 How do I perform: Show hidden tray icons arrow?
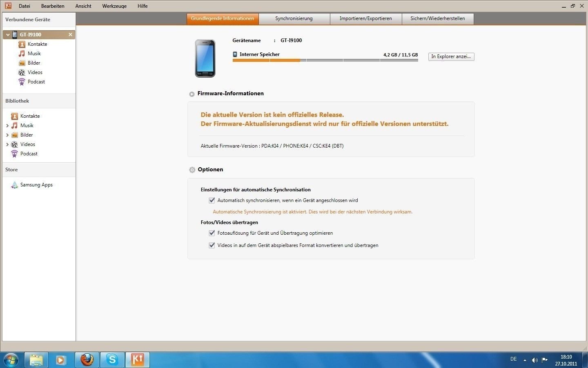click(x=525, y=360)
